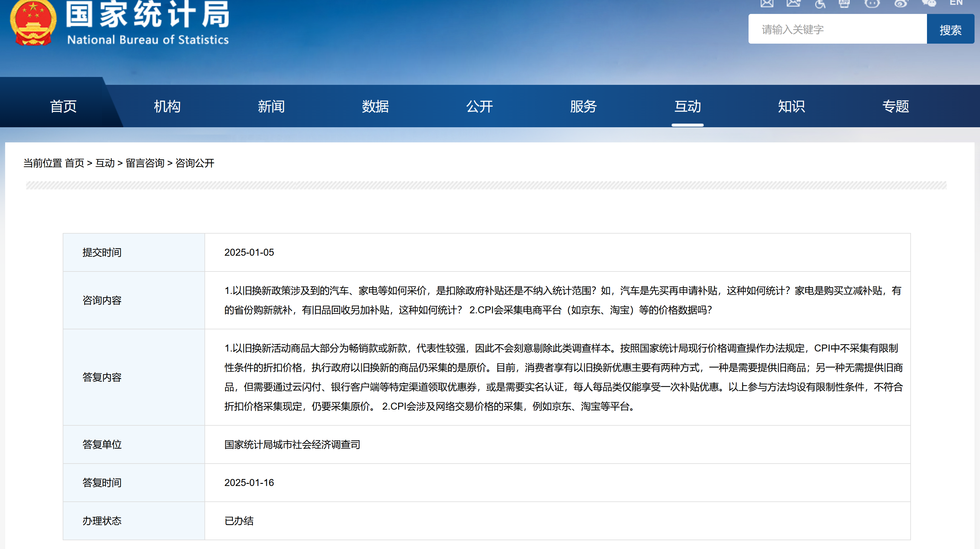Open the 首页 navigation tab
Image resolution: width=980 pixels, height=549 pixels.
coord(63,106)
